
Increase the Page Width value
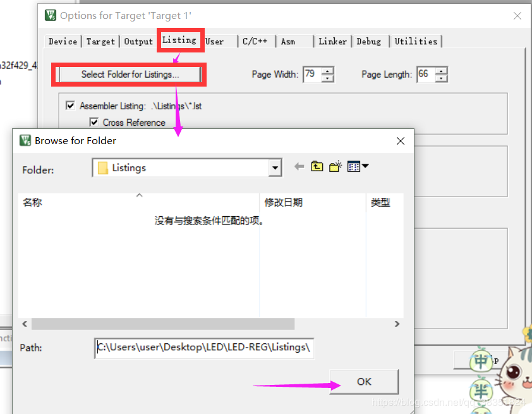328,71
